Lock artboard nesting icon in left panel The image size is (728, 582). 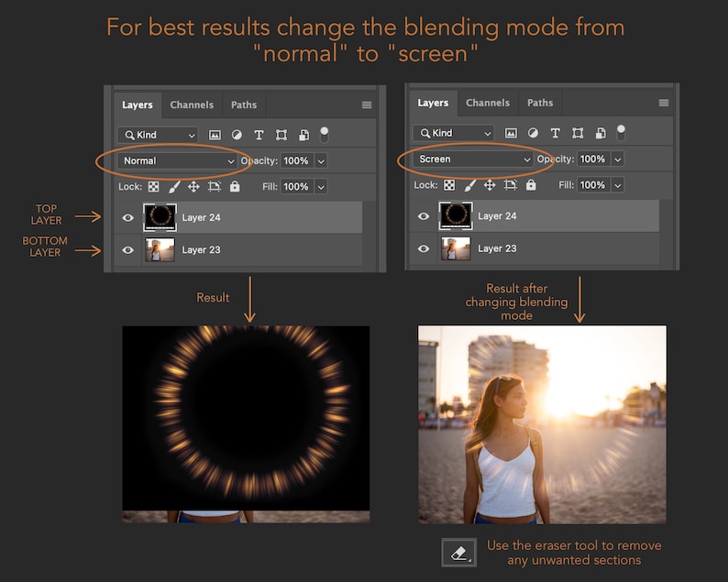[214, 187]
